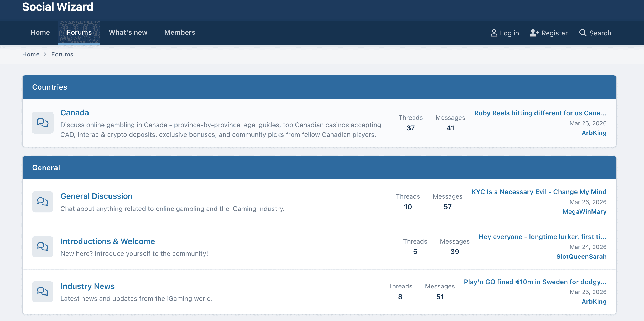The width and height of the screenshot is (644, 321).
Task: Click the magnifying glass Search icon
Action: click(583, 33)
